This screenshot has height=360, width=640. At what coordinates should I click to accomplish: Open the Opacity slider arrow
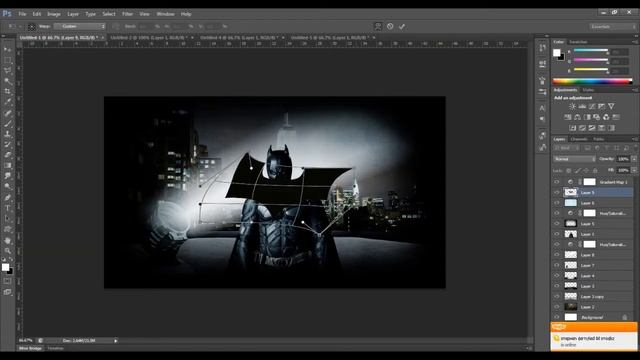click(634, 159)
